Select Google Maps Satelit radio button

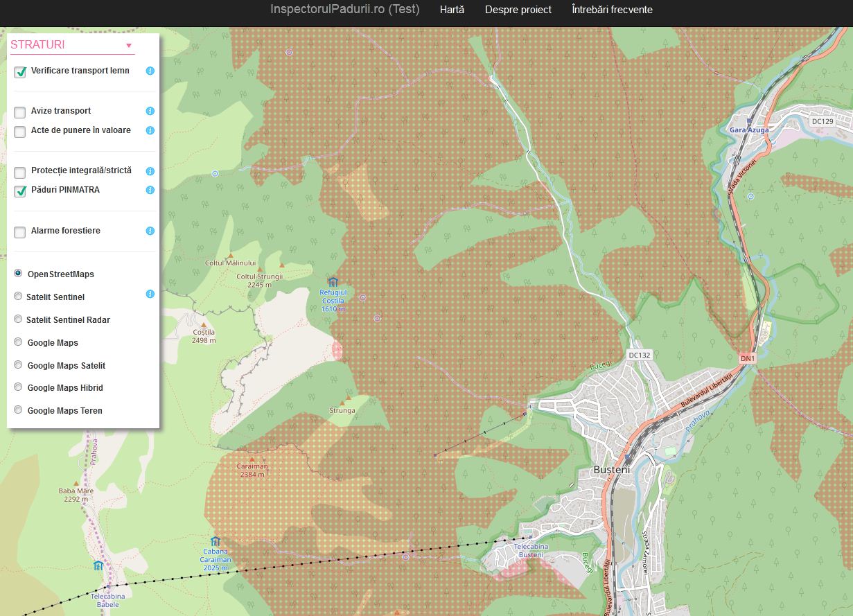point(18,365)
